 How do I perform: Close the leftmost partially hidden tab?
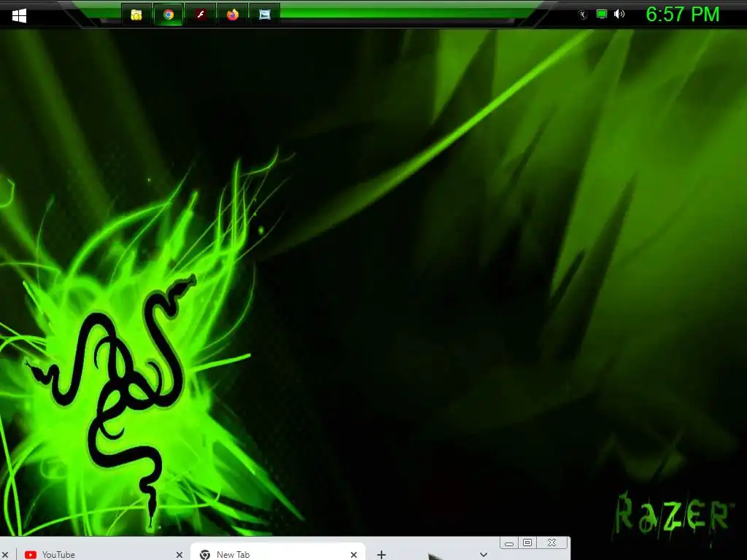pos(5,555)
